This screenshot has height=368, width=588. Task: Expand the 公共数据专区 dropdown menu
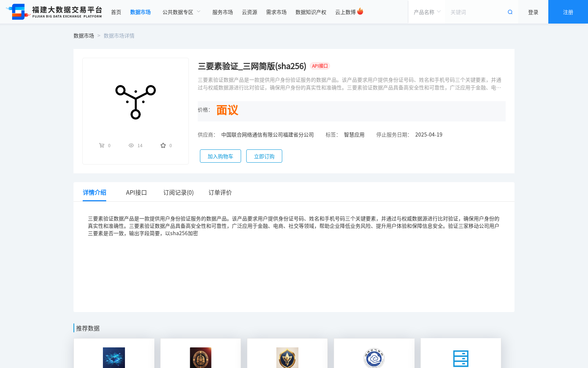(x=182, y=12)
